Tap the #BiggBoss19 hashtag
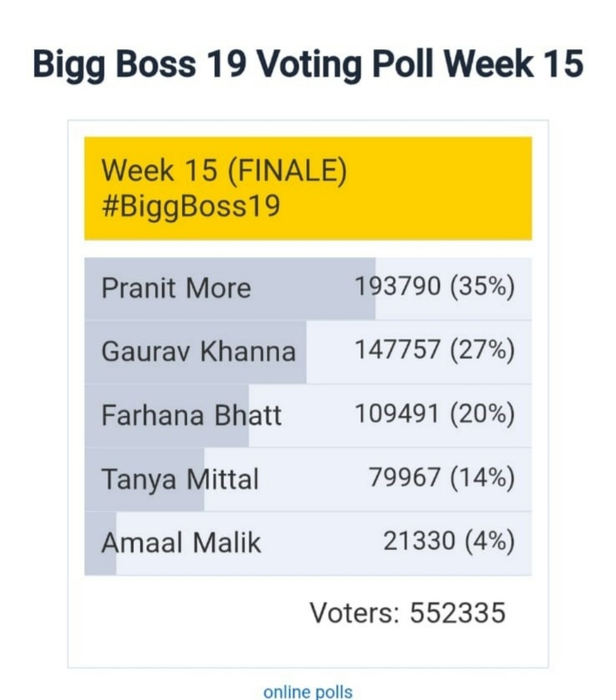This screenshot has width=616, height=700. tap(190, 206)
